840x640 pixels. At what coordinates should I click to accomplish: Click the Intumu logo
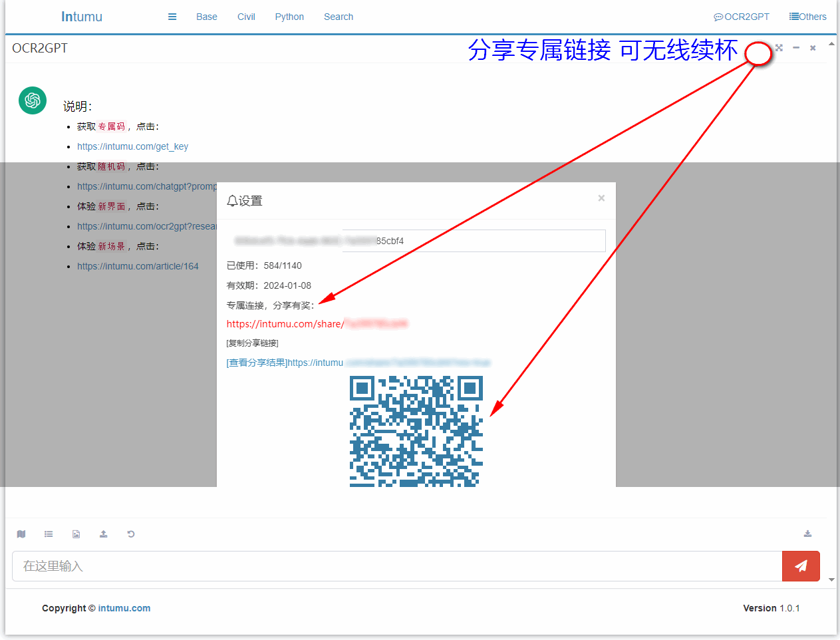(82, 17)
